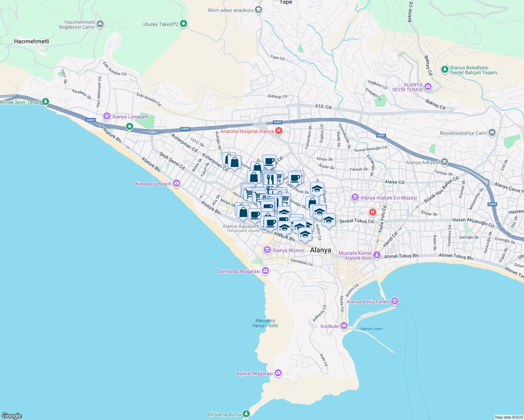
Task: Click the Büyükhasbahçe Cami mosque icon
Action: 492,133
